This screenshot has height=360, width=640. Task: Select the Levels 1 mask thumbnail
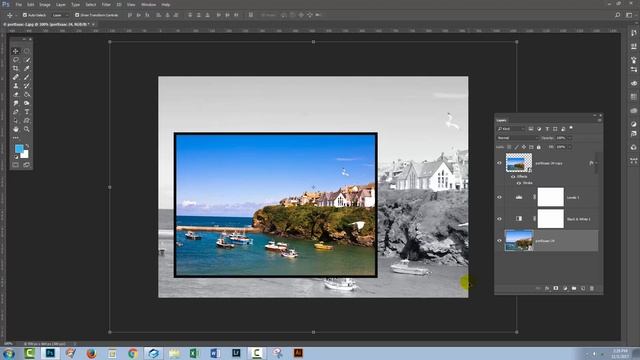pyautogui.click(x=551, y=197)
